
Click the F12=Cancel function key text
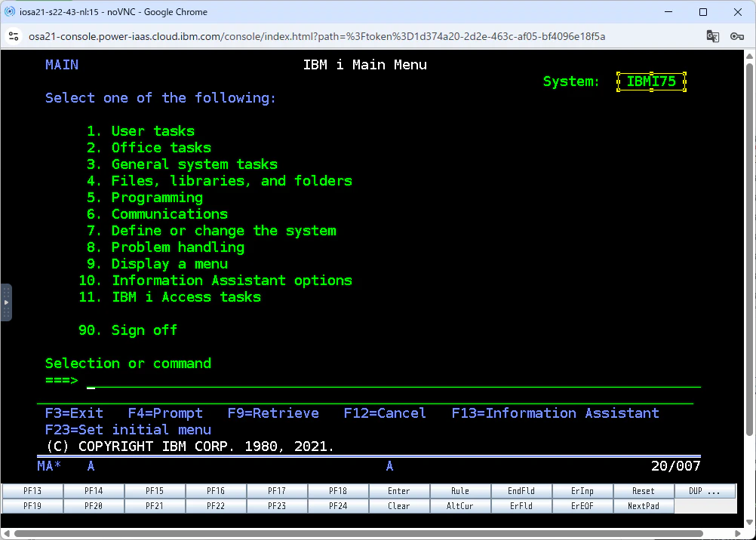pos(386,413)
